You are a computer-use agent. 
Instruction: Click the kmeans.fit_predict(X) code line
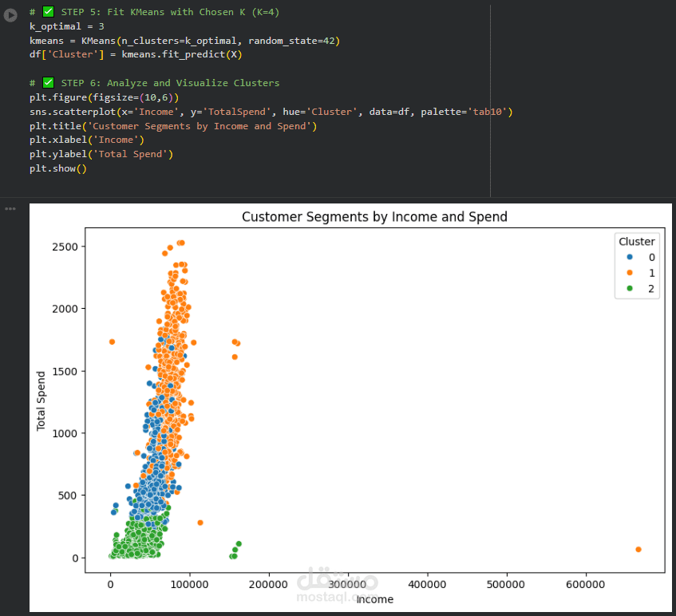point(136,54)
